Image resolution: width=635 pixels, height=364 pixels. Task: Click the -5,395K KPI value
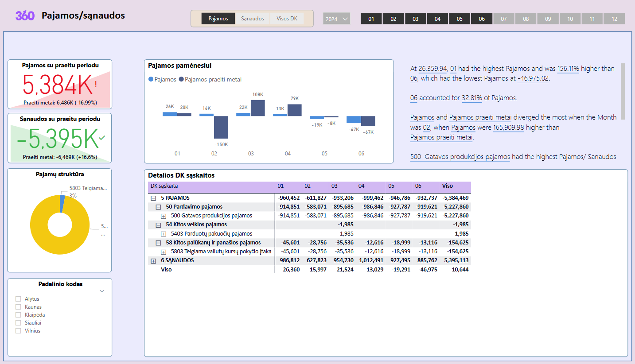58,139
